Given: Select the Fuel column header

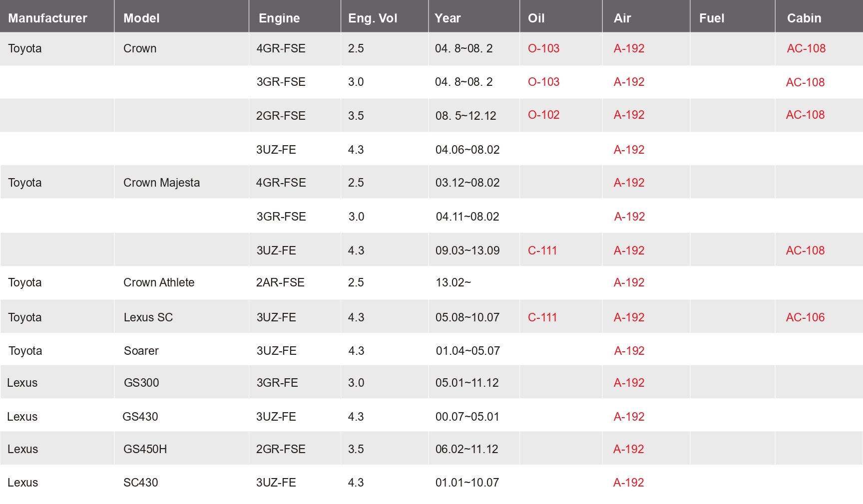Looking at the screenshot, I should [711, 18].
